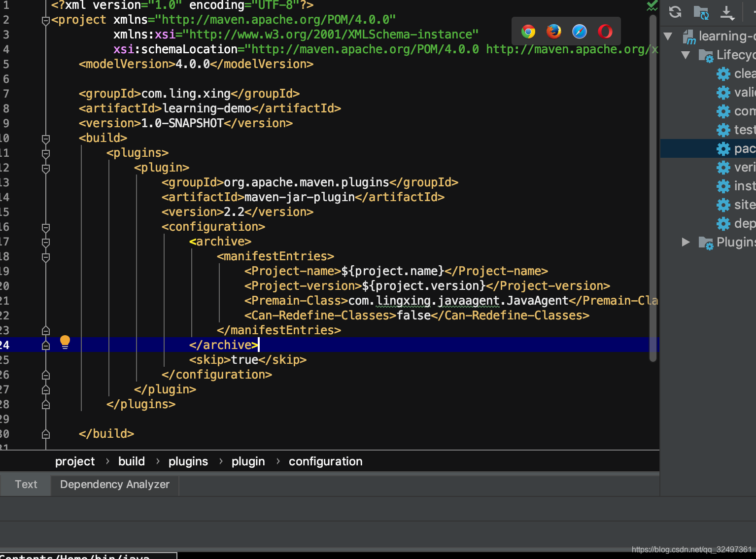Click the project breadcrumb

pos(75,461)
